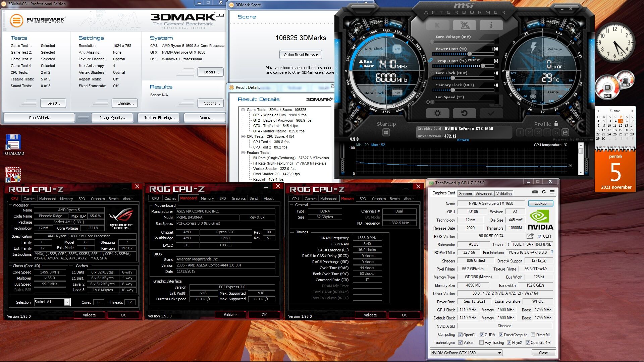Toggle Vulkan checkbox in GPU-Z
Image resolution: width=644 pixels, height=362 pixels.
(x=461, y=343)
